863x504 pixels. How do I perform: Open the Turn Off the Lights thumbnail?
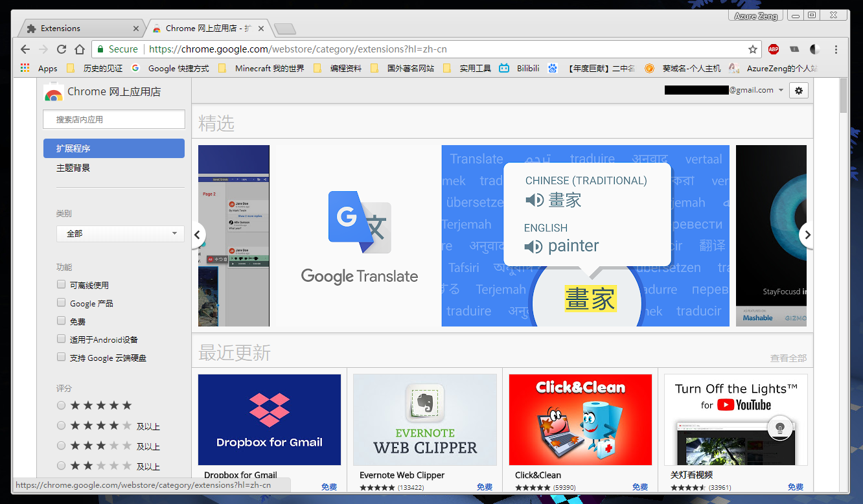736,420
